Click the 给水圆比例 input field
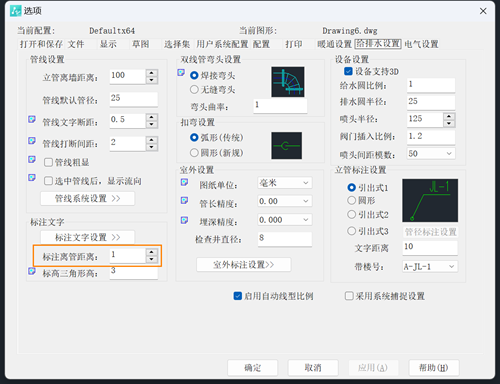Image resolution: width=500 pixels, height=384 pixels. 431,85
